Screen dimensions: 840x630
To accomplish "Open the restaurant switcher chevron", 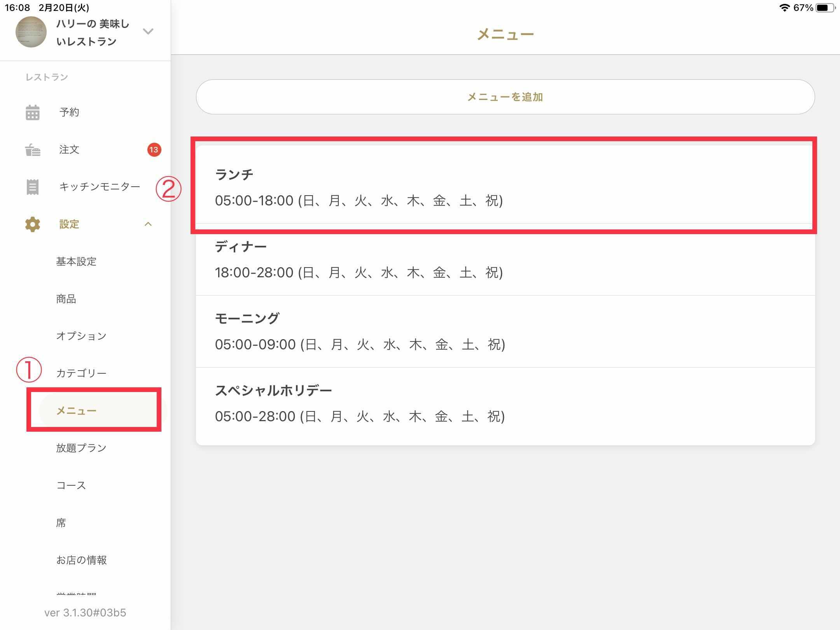I will pyautogui.click(x=148, y=31).
